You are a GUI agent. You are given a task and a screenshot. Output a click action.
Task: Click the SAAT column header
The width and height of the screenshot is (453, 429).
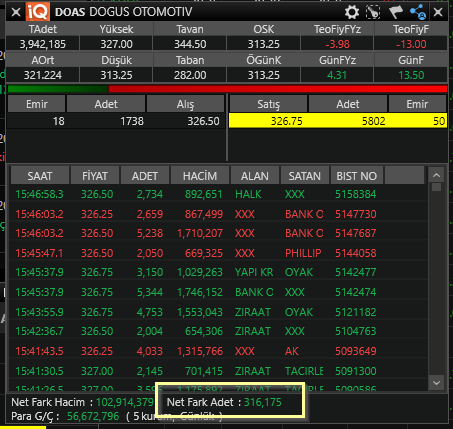coord(40,176)
